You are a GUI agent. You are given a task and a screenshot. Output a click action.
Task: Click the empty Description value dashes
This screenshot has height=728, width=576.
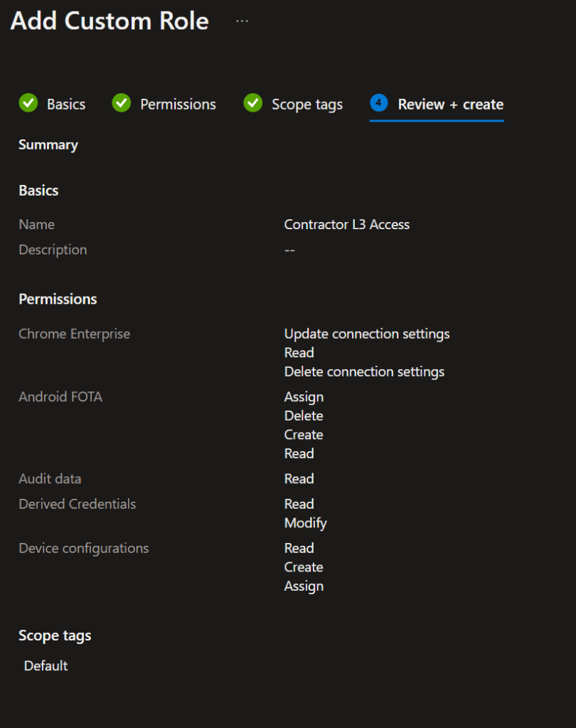[x=289, y=250]
